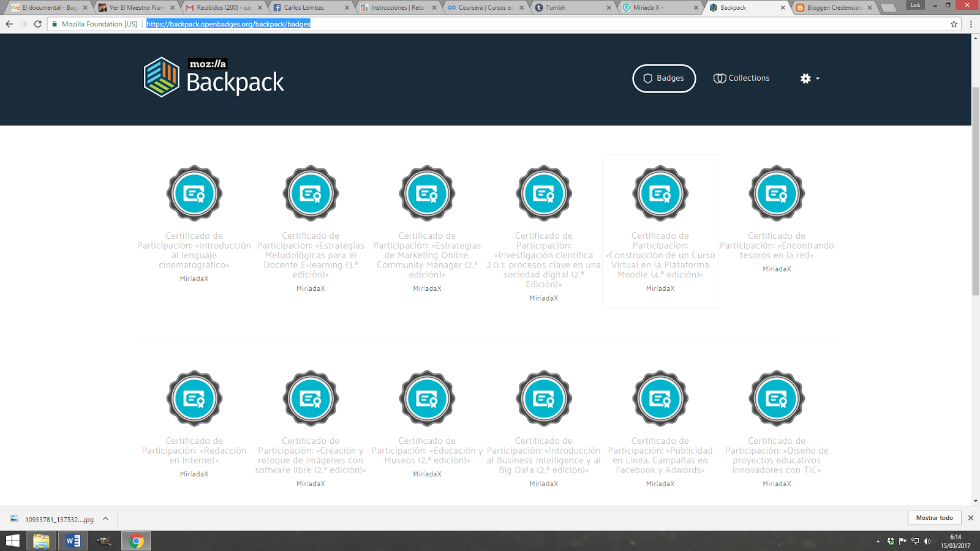Open badge icon for «Redacción en Internet»
The height and width of the screenshot is (551, 980).
[x=194, y=399]
